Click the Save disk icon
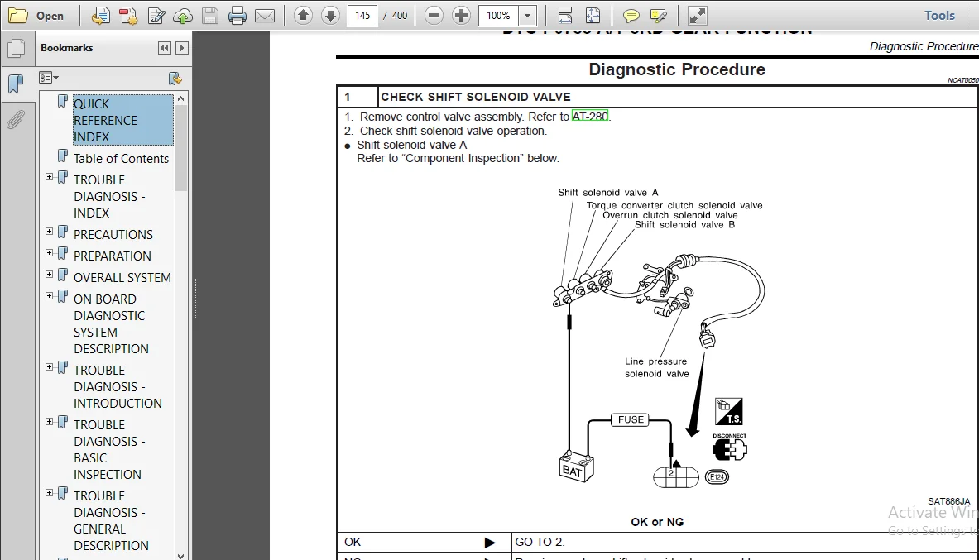This screenshot has width=979, height=560. point(210,16)
